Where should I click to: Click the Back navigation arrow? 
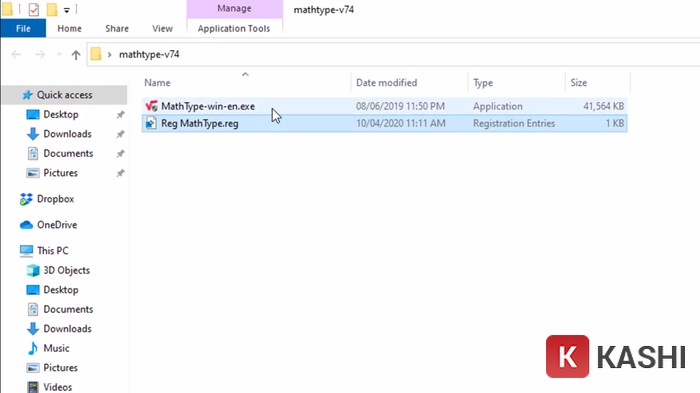pyautogui.click(x=17, y=54)
